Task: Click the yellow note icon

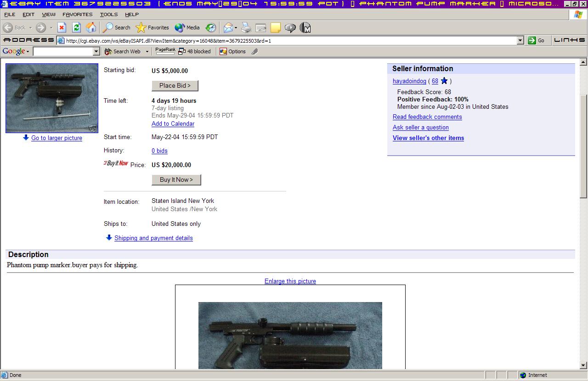Action: coord(276,28)
